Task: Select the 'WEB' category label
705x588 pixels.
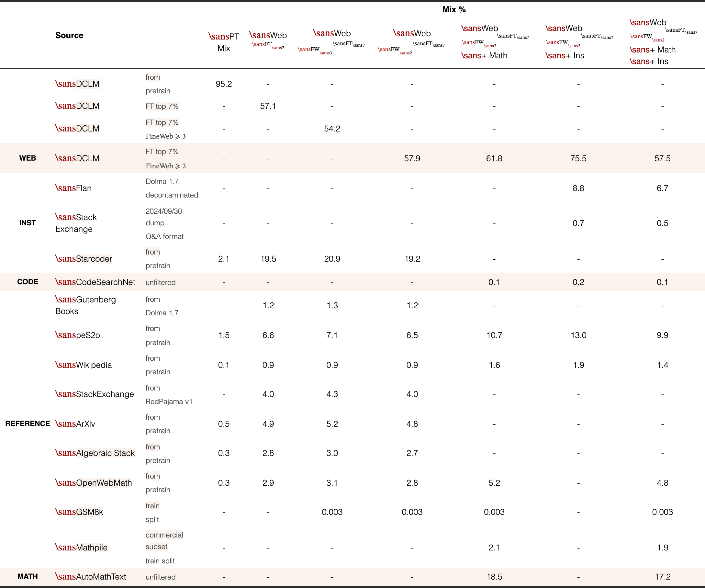Action: (28, 158)
